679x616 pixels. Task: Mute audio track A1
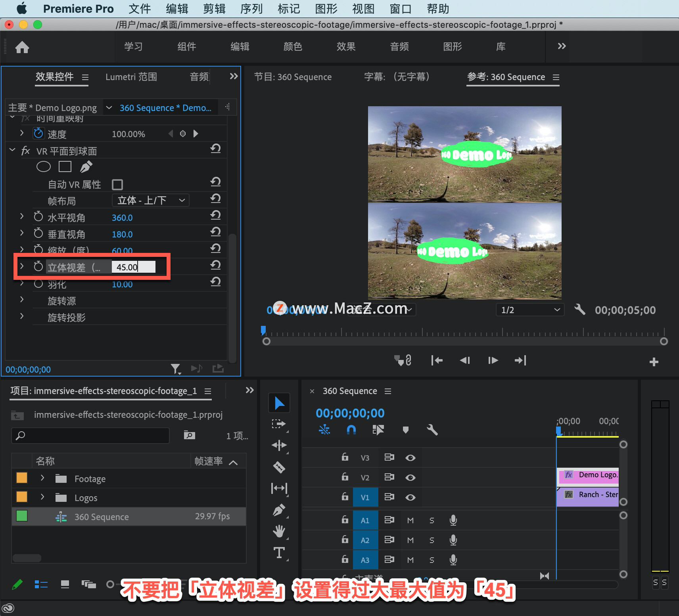[x=410, y=520]
